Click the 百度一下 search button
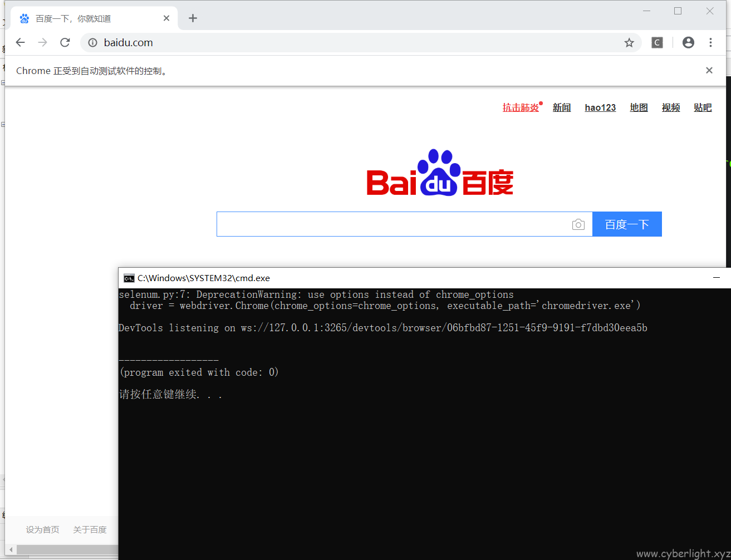The height and width of the screenshot is (560, 731). [x=627, y=224]
